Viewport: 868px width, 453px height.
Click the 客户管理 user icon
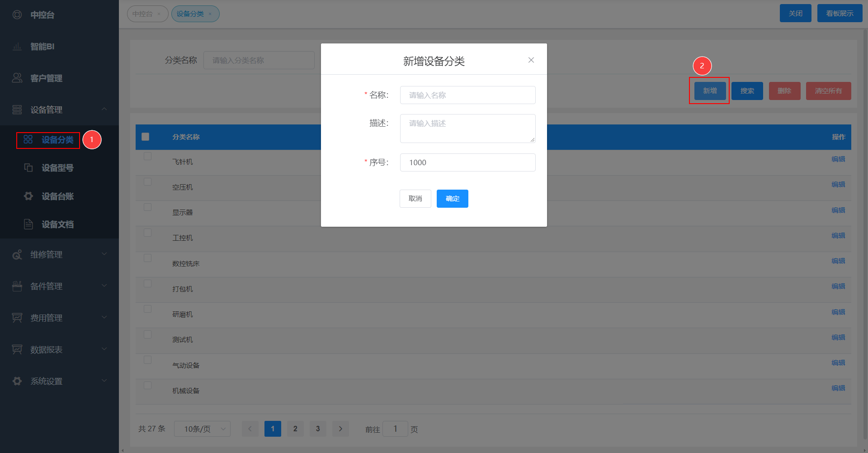(x=17, y=78)
